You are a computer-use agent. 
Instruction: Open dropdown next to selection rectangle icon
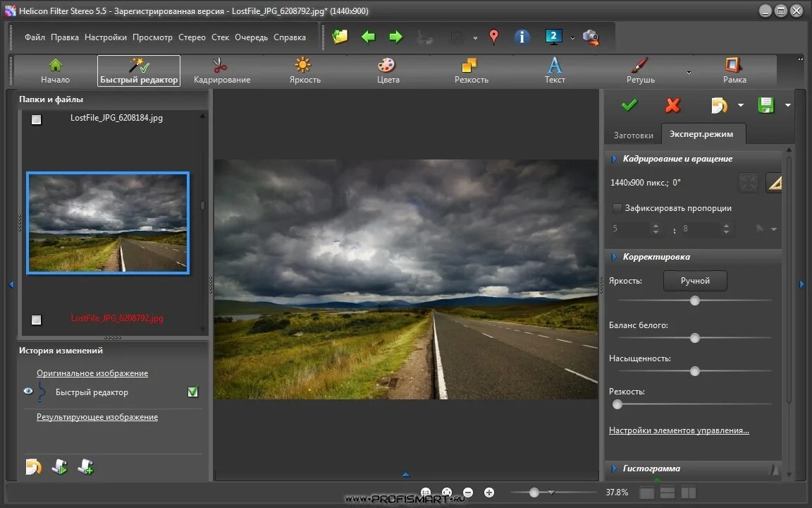475,38
